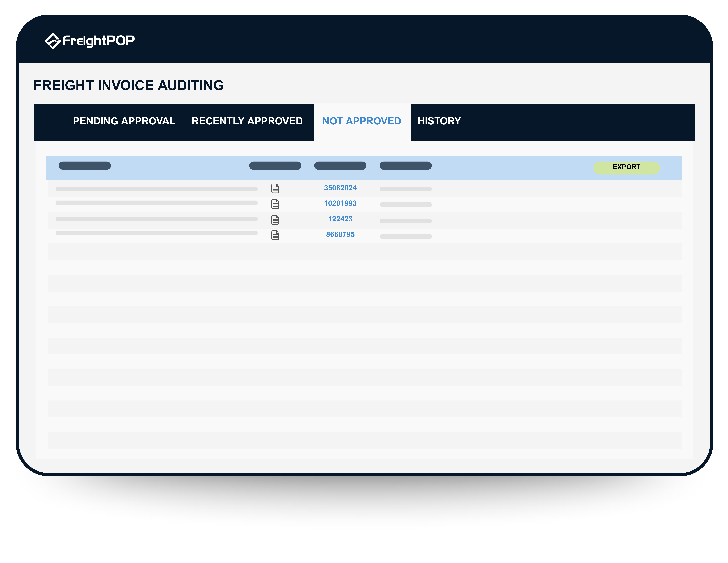
Task: Click the status bar beside invoice 35082024
Action: (405, 189)
